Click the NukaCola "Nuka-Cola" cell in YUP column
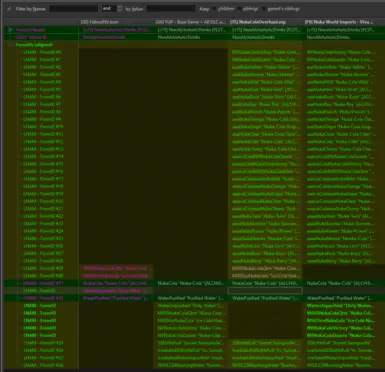This screenshot has width=385, height=372. pos(191,283)
